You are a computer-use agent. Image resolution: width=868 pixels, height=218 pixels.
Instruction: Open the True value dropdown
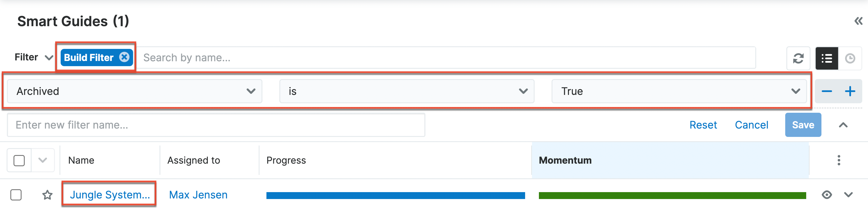click(x=679, y=91)
